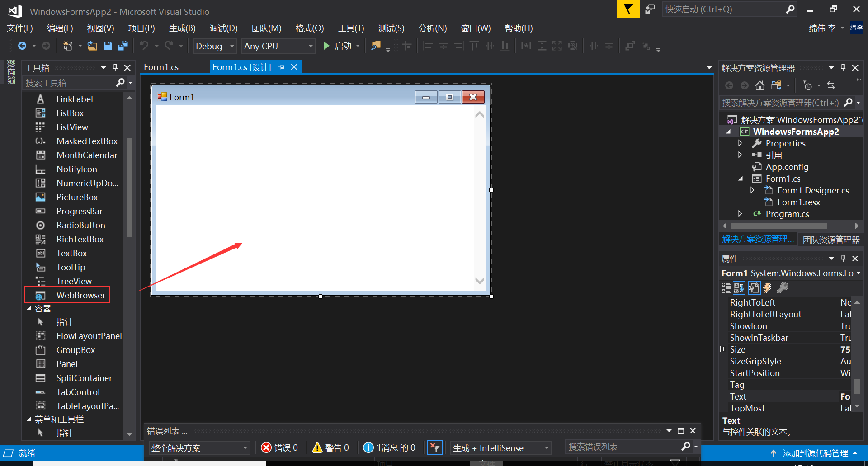Click the Undo arrow icon

point(145,46)
